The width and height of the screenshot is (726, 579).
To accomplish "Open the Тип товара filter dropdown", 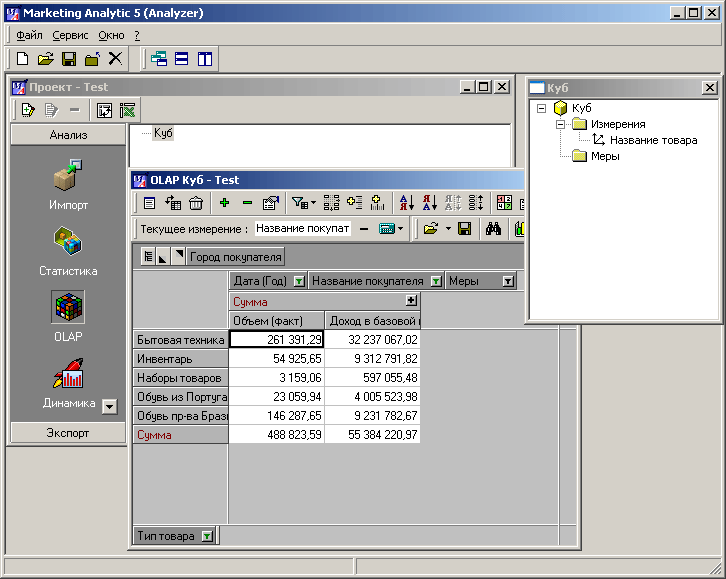I will (x=207, y=536).
